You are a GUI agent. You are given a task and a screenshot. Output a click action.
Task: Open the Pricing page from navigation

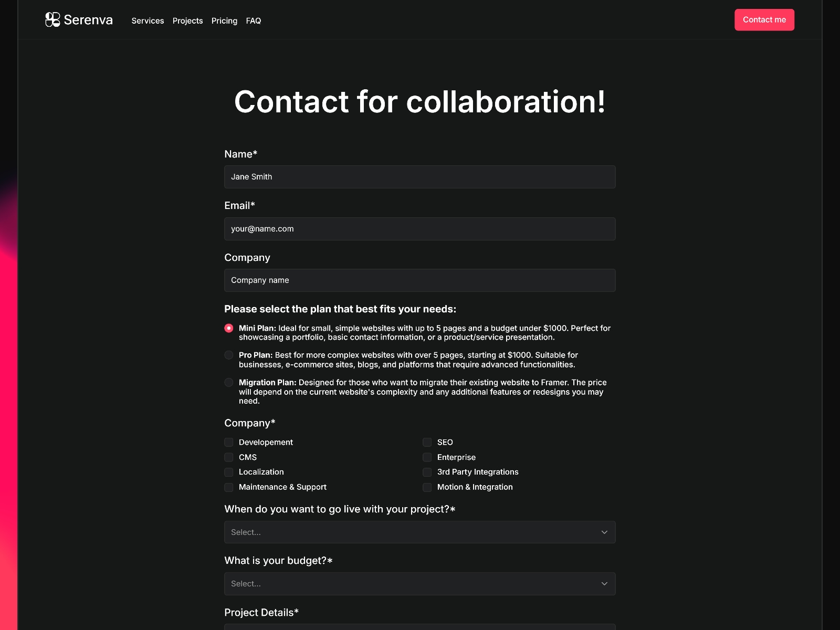coord(225,20)
